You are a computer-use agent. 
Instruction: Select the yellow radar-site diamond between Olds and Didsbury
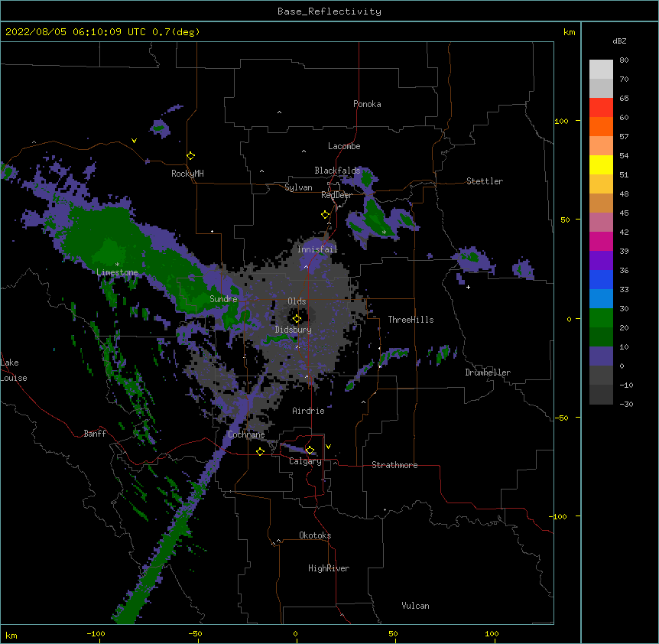tap(297, 319)
